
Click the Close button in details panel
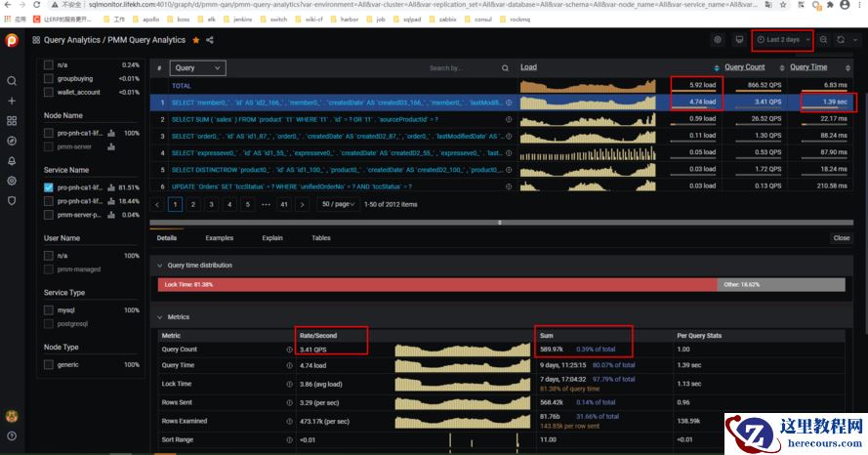pos(841,238)
